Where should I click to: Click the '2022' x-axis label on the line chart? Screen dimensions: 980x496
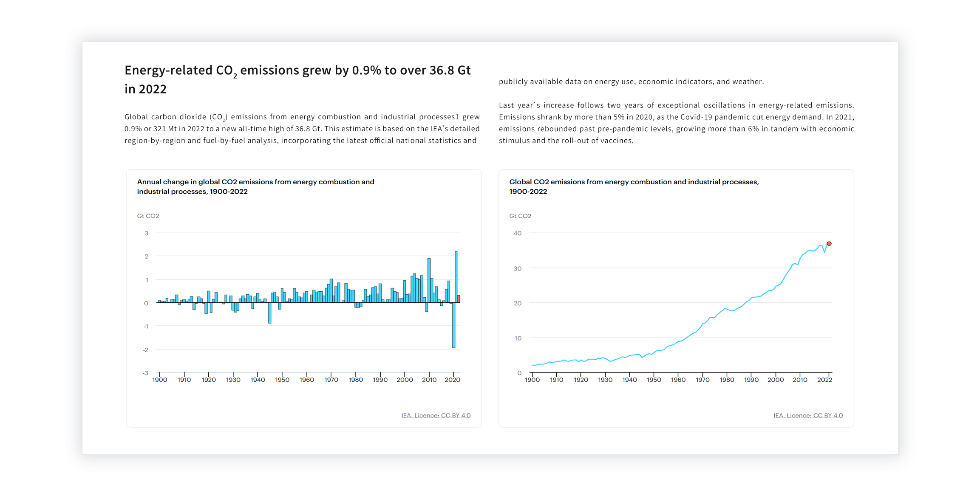pos(824,380)
